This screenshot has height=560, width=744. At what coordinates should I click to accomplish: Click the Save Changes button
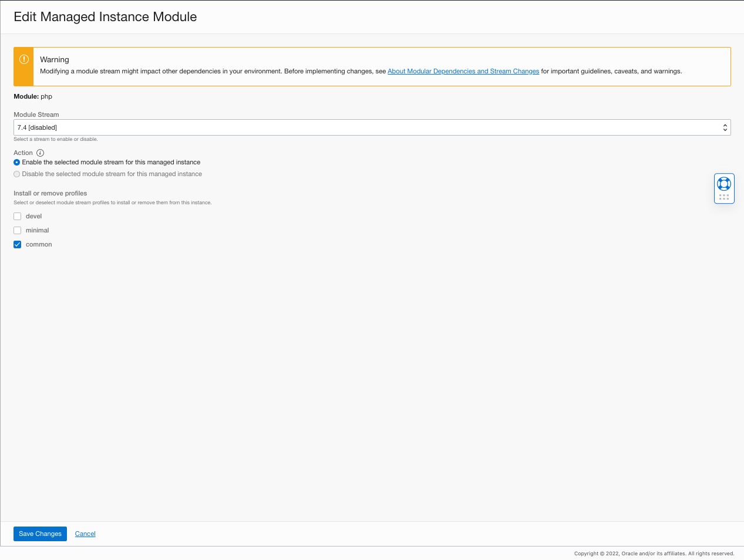(x=40, y=534)
